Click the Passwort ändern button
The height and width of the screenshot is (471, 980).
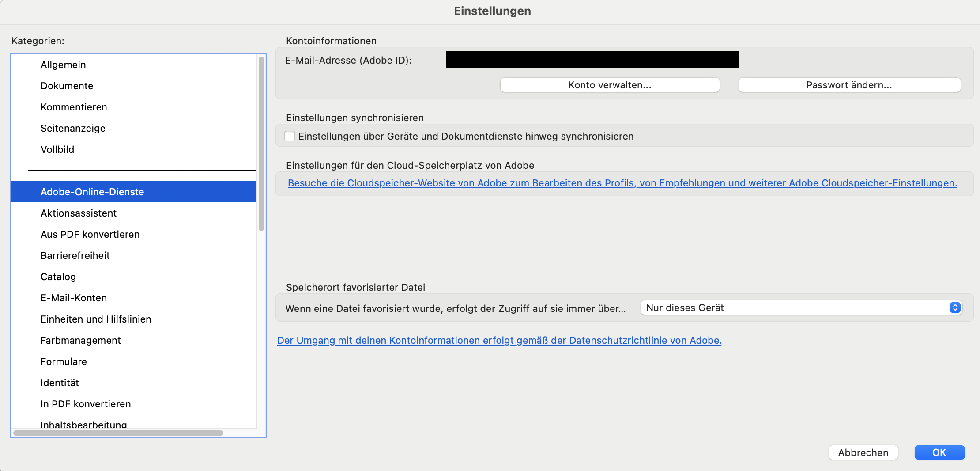849,85
